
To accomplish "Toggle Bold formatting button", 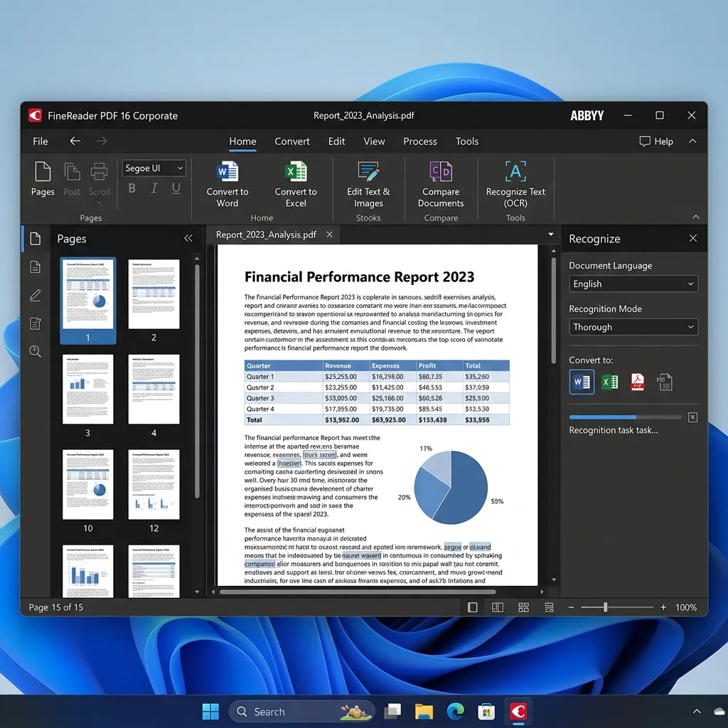I will point(132,188).
